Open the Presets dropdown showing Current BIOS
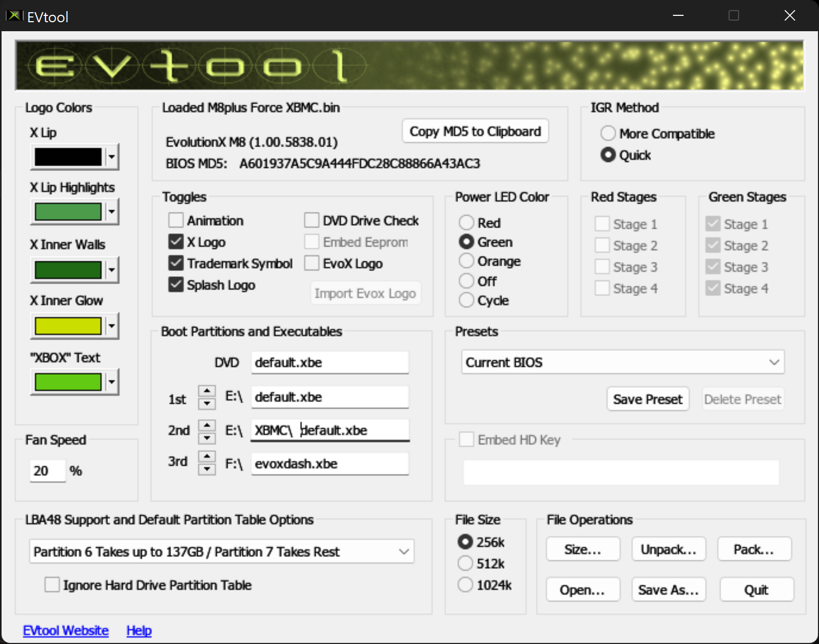 click(623, 362)
